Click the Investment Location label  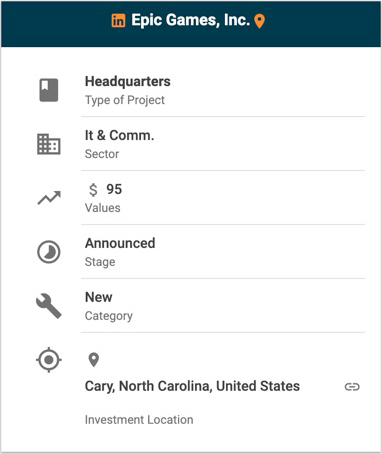[x=139, y=420]
